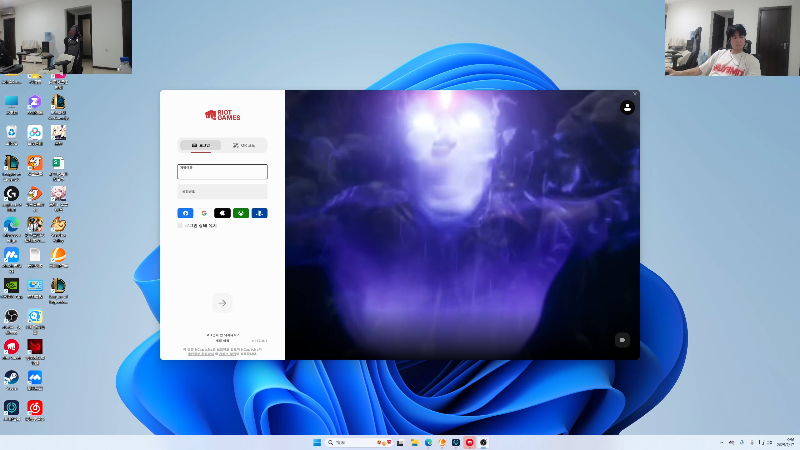
Task: Sign in with PlayStation button
Action: [260, 213]
